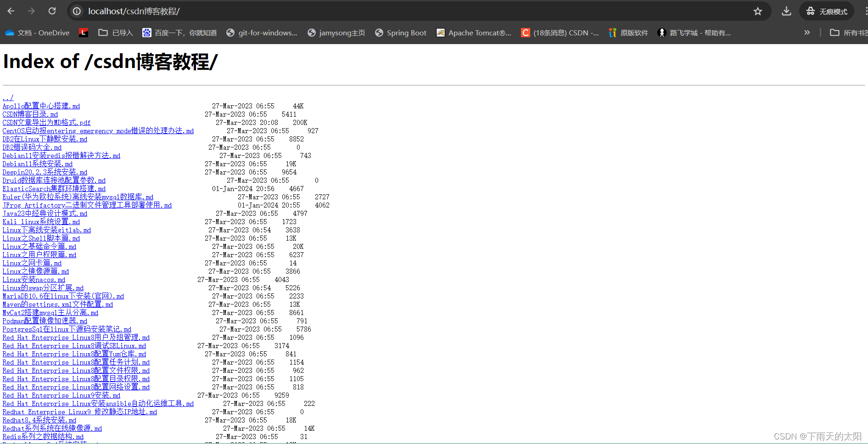Open Debian11安装redis报错解决方法.md

point(62,156)
